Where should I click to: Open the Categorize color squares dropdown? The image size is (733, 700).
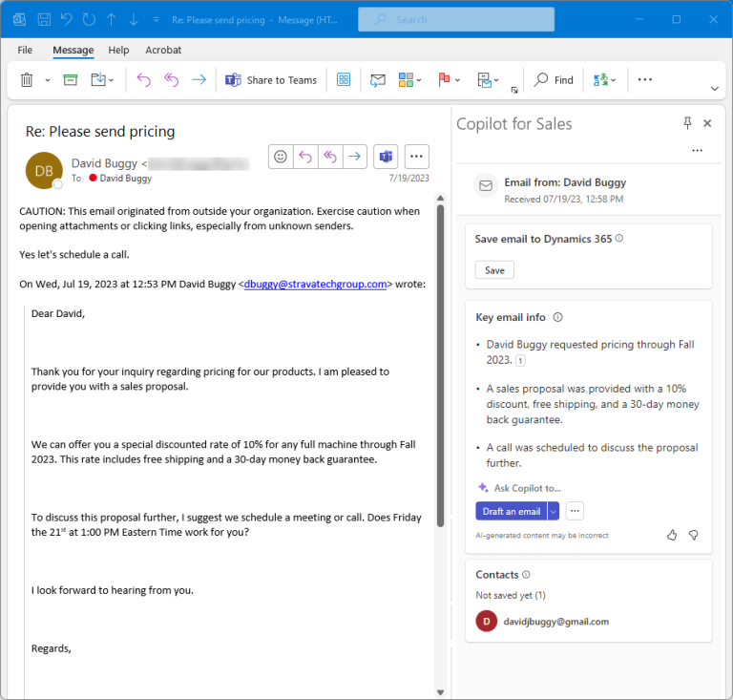click(410, 80)
